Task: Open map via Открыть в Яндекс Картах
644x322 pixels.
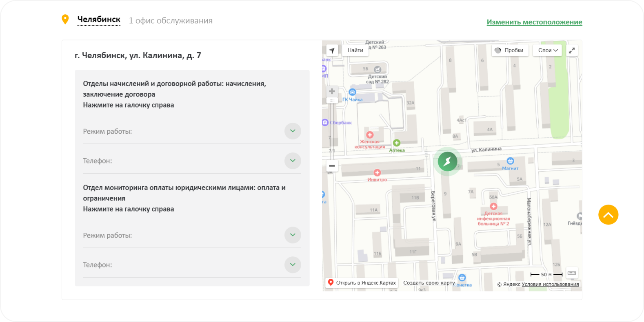Action: (x=362, y=282)
